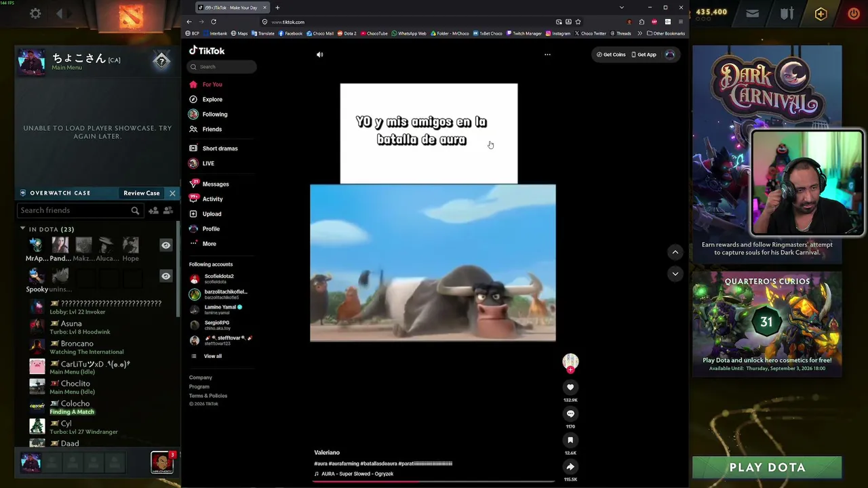The image size is (868, 488).
Task: Open Other Bookmarks folder
Action: (x=666, y=33)
